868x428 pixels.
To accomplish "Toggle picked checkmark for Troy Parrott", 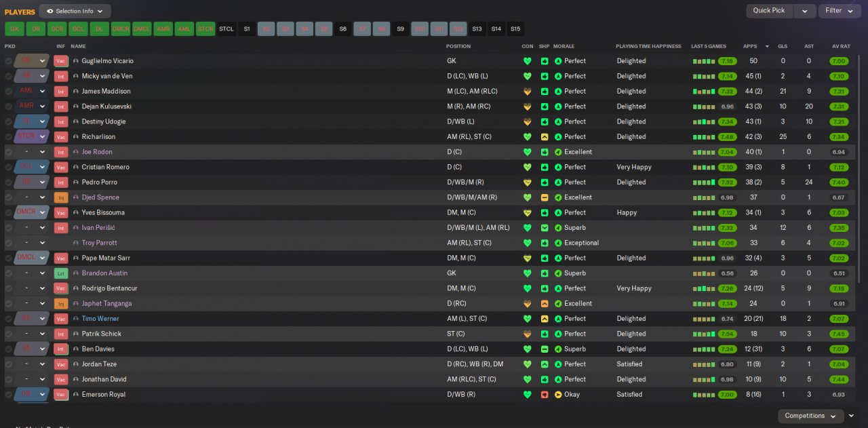I will [8, 243].
